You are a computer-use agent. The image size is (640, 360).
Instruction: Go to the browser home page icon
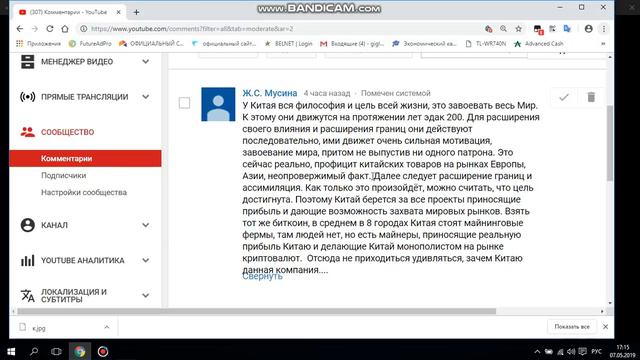pos(65,29)
